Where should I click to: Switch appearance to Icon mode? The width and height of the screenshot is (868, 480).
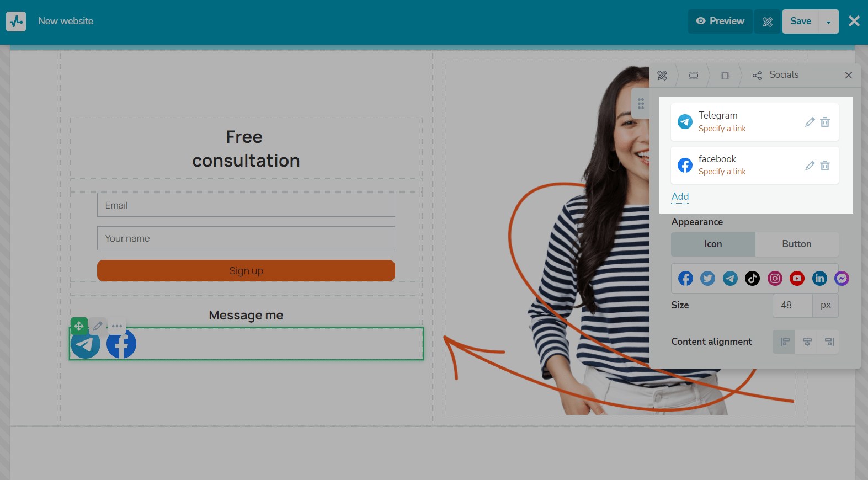[713, 244]
